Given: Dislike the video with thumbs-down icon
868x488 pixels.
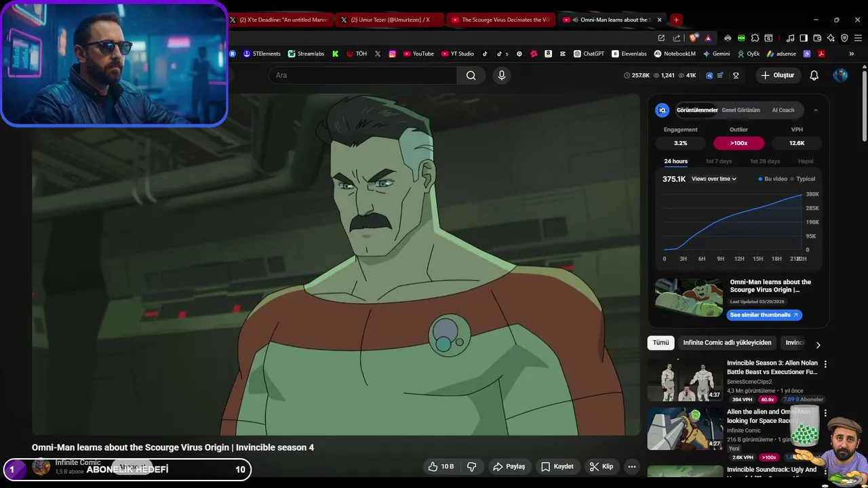Looking at the screenshot, I should click(x=472, y=466).
